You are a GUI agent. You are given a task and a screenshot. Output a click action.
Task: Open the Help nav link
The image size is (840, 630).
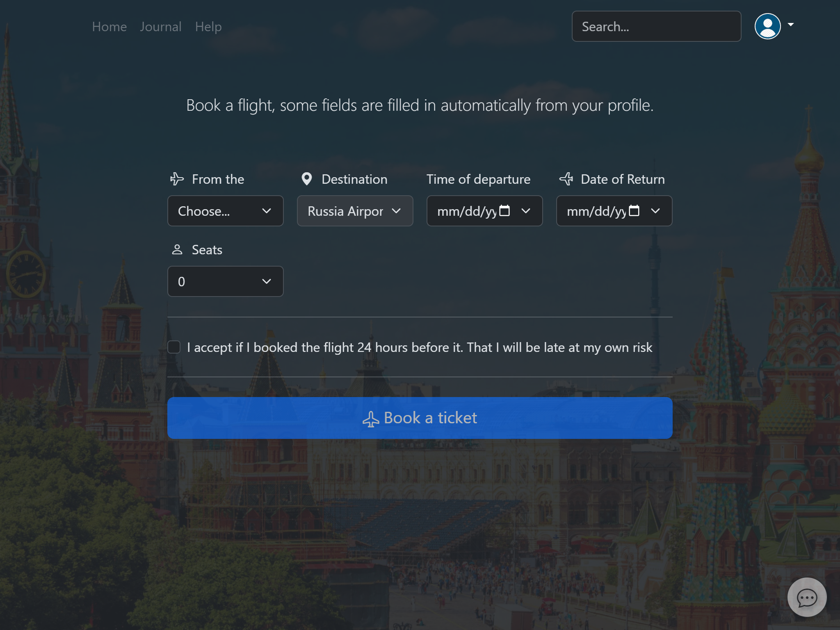click(x=208, y=27)
